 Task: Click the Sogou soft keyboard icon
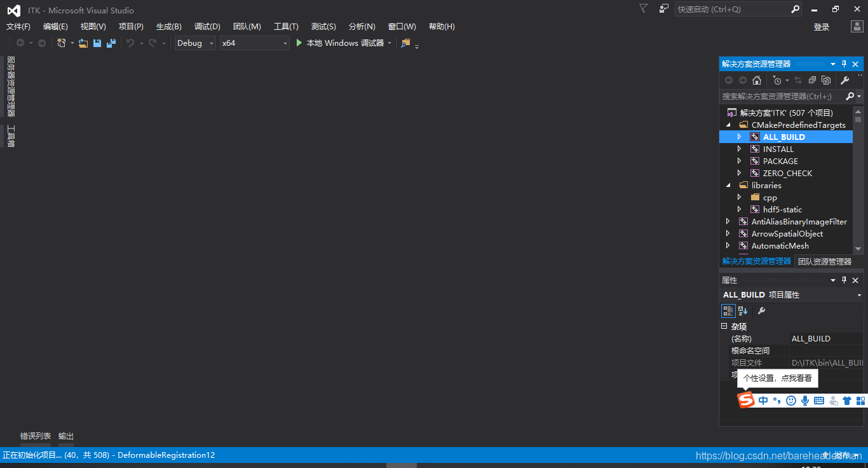819,401
